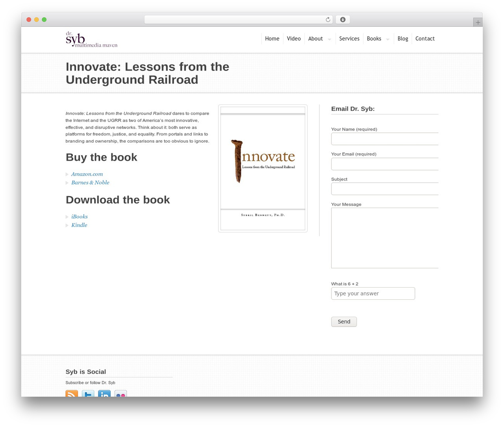Screen dimensions: 504x427
Task: Click the Innovate book cover image
Action: tap(263, 168)
